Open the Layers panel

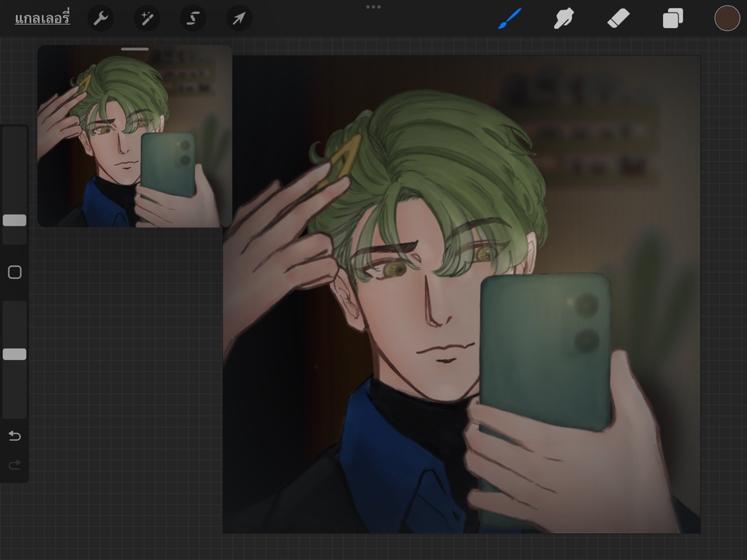672,19
